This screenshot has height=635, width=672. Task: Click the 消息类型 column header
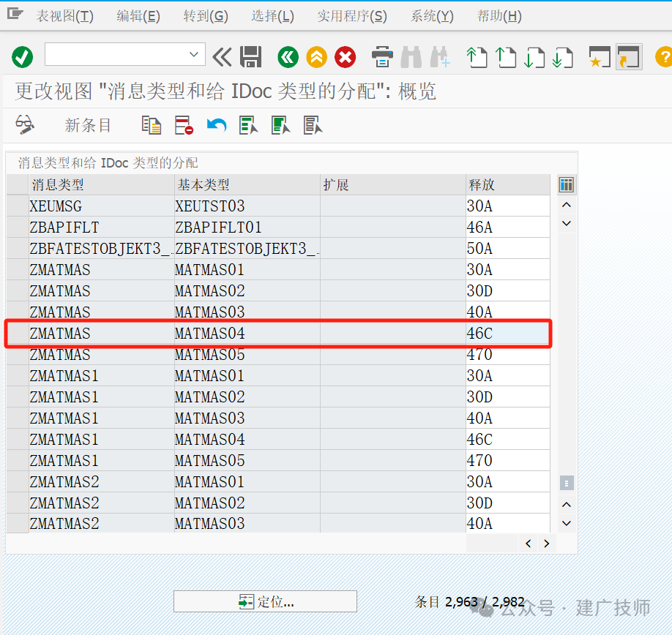[x=102, y=185]
